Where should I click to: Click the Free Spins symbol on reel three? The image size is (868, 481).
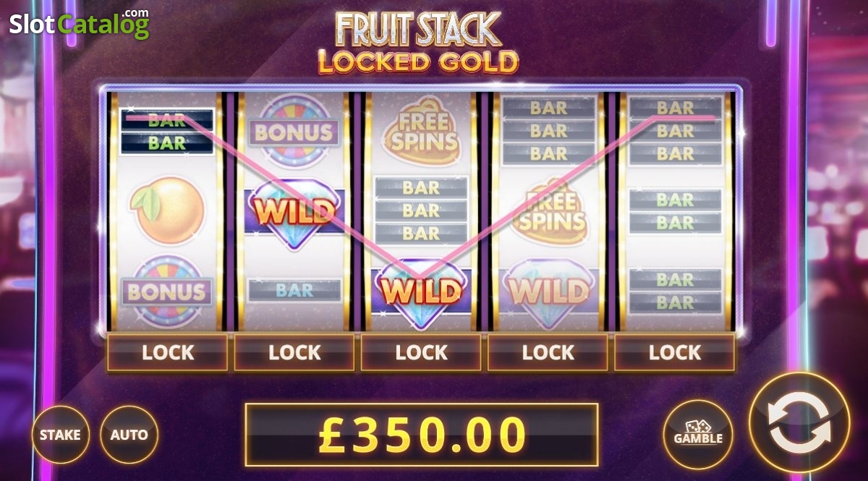tap(421, 132)
